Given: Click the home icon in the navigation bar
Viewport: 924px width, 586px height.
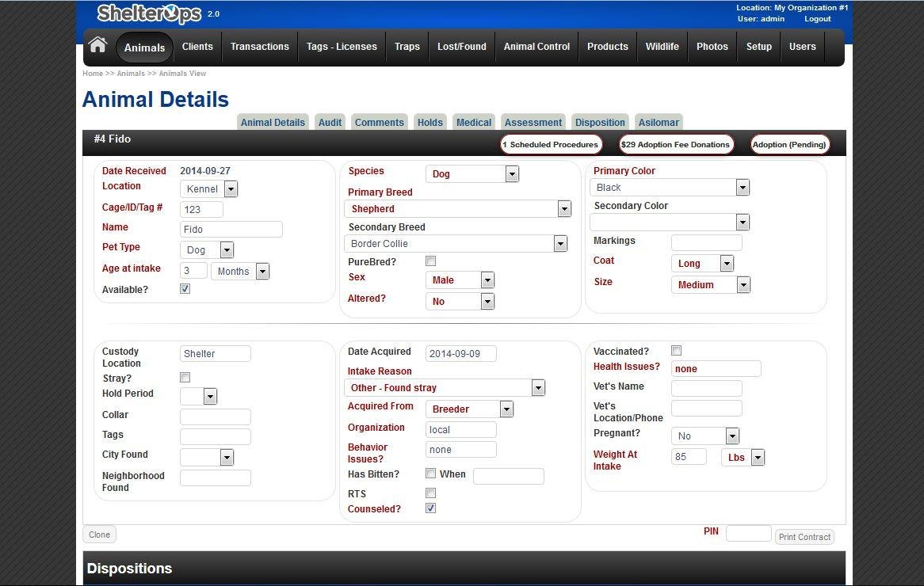Looking at the screenshot, I should (97, 45).
